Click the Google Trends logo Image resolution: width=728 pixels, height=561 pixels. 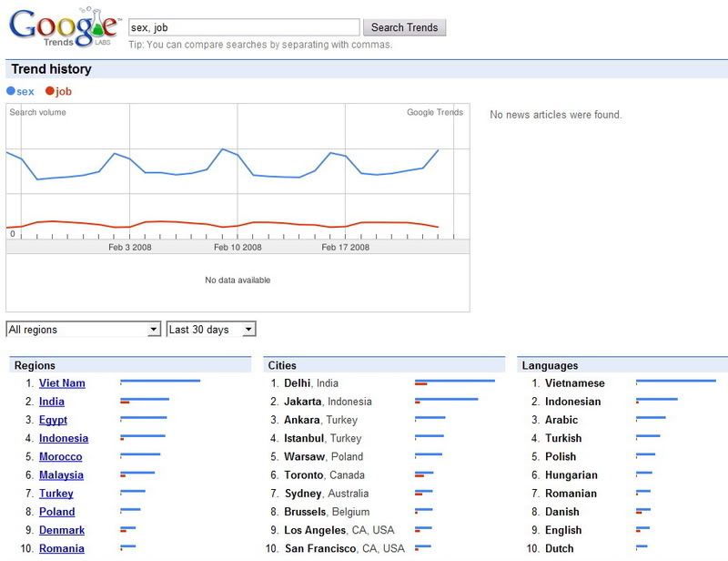click(x=62, y=27)
